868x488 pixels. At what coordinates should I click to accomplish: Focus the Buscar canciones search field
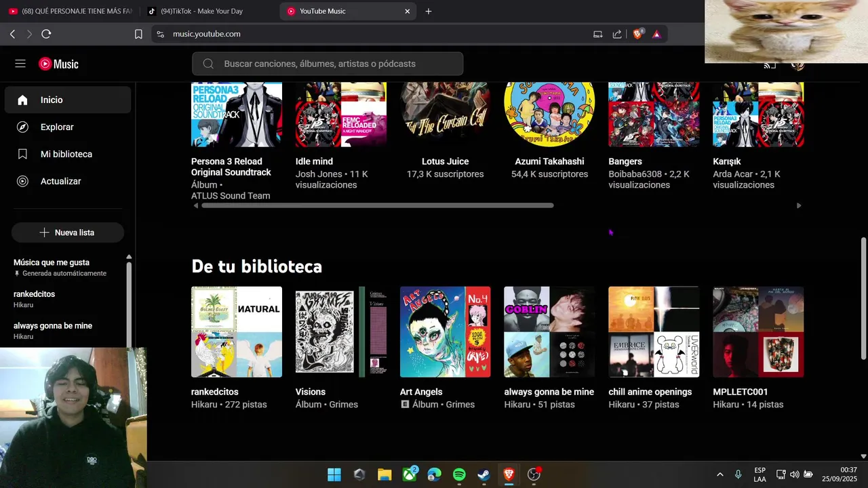pos(328,64)
